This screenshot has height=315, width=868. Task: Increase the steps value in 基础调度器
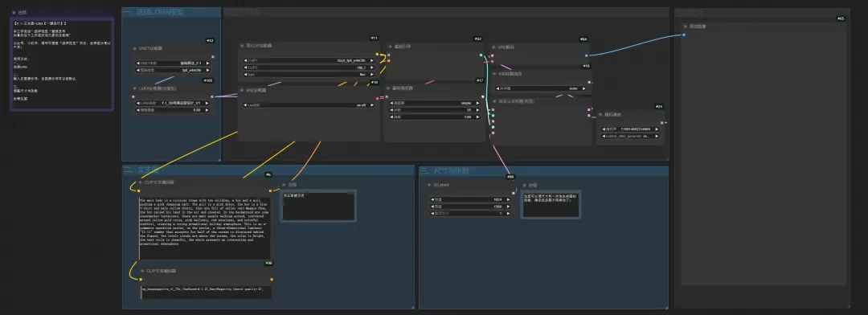[x=477, y=110]
